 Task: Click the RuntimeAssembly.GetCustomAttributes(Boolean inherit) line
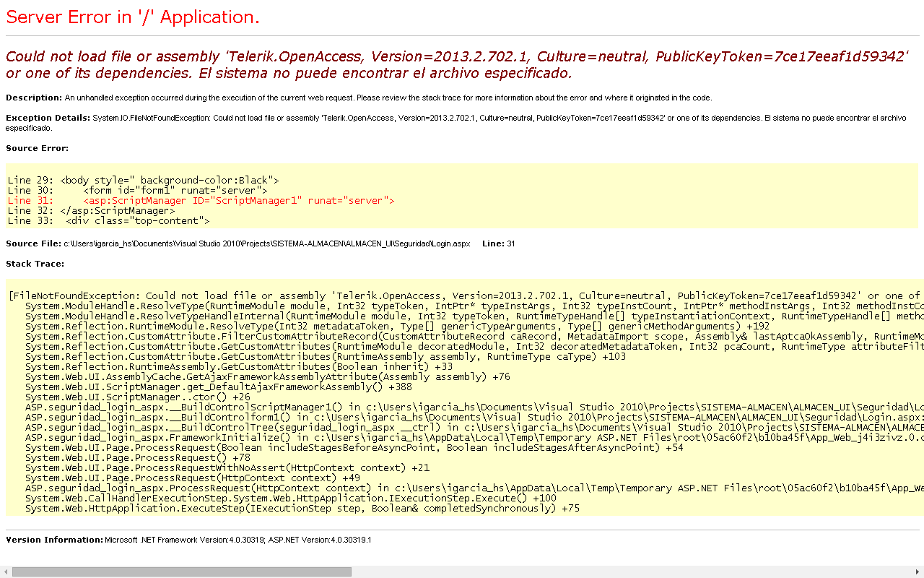click(239, 366)
